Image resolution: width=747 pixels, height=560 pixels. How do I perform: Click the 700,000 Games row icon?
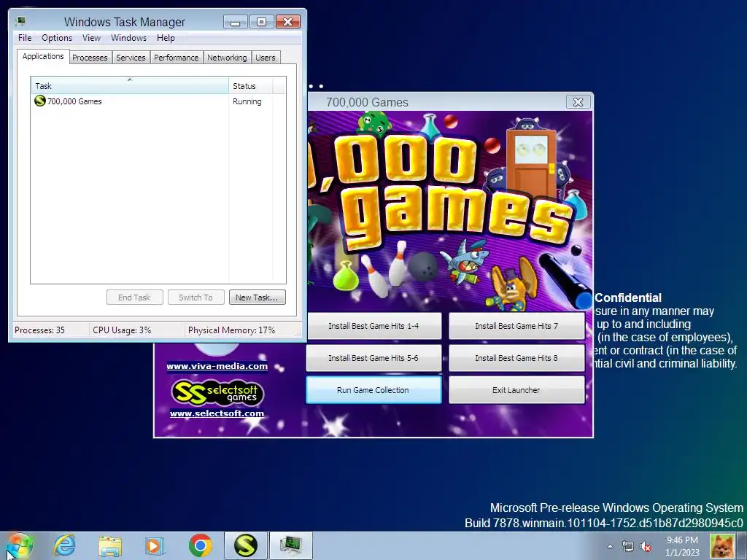pos(40,101)
